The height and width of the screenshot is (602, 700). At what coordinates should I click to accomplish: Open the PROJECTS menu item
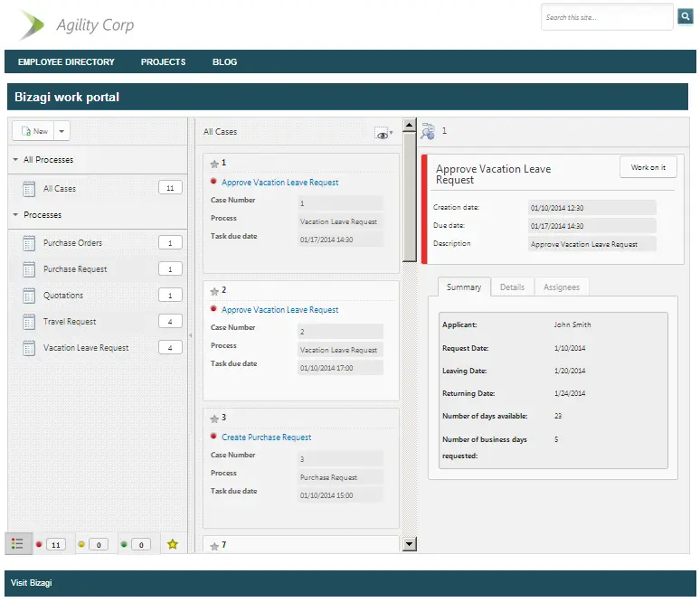point(164,62)
